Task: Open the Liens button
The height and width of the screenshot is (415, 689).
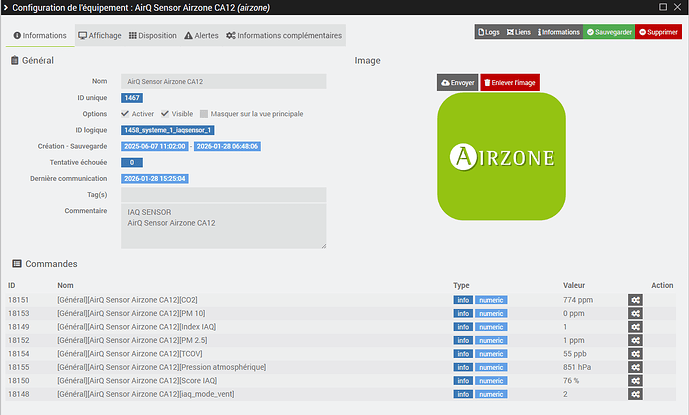Action: point(519,32)
